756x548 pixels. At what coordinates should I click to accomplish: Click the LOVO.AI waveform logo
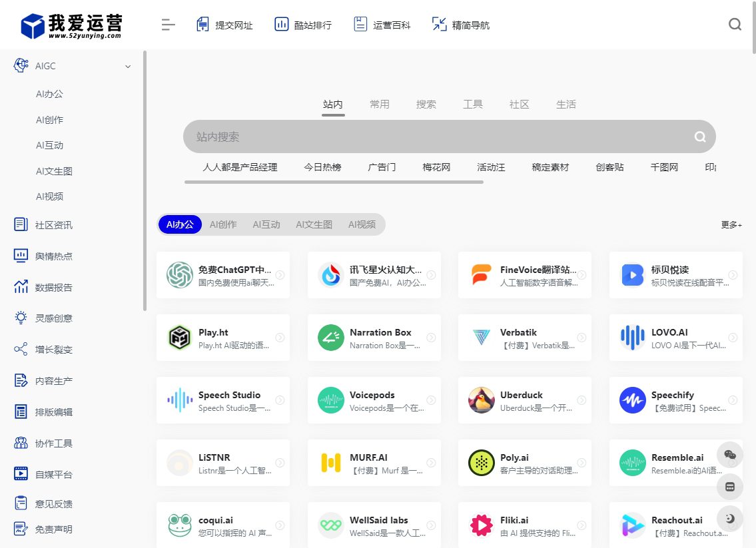pos(633,338)
